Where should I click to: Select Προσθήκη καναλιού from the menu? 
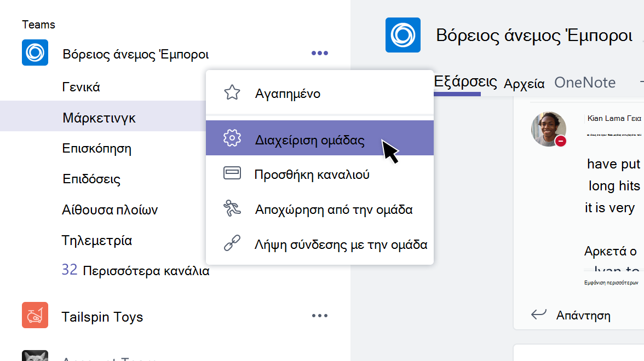[x=320, y=174]
